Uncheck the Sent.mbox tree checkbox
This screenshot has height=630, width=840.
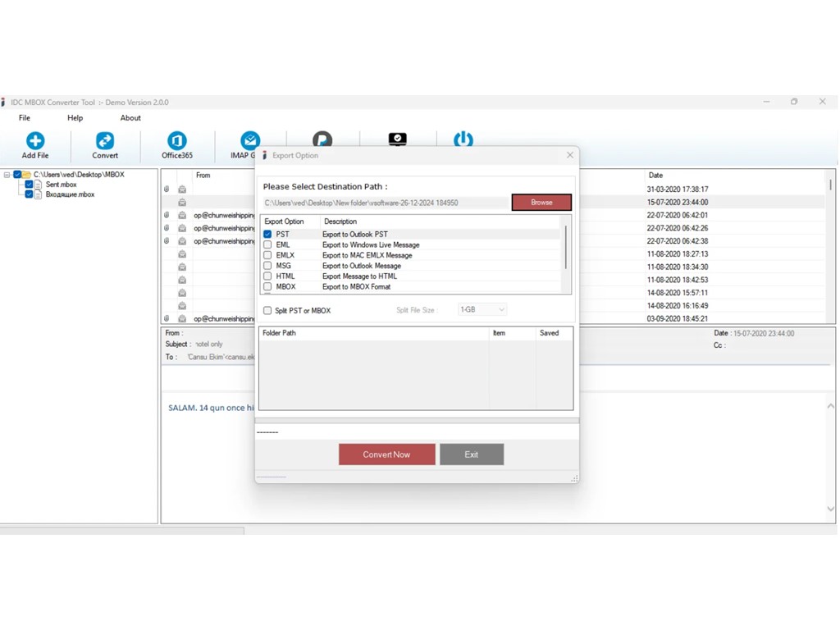point(29,185)
